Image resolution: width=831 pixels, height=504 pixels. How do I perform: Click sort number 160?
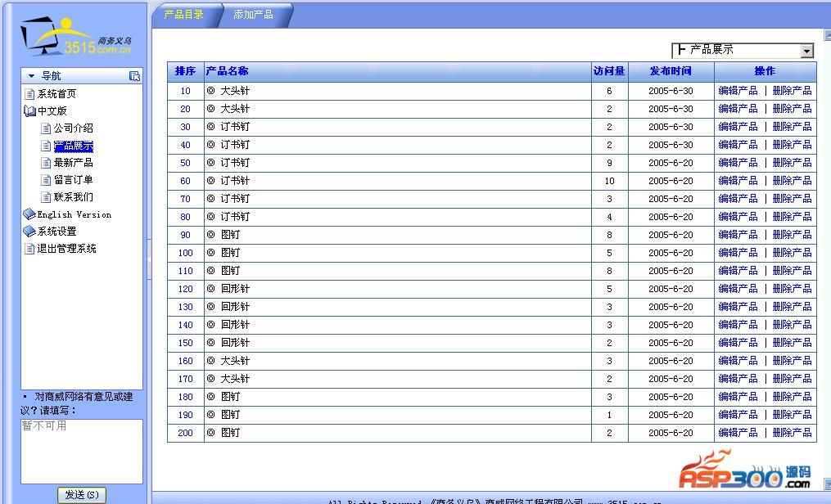(x=186, y=361)
